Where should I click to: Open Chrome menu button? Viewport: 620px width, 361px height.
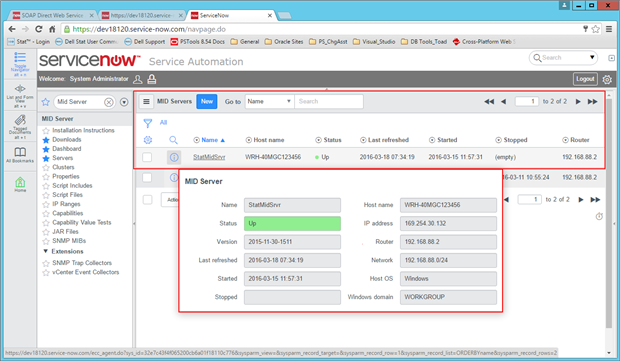point(609,29)
